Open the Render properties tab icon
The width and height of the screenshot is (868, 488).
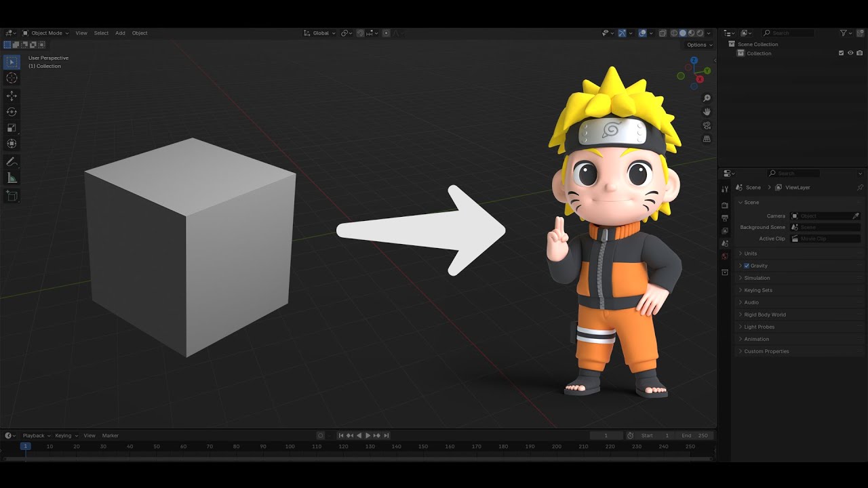coord(725,205)
